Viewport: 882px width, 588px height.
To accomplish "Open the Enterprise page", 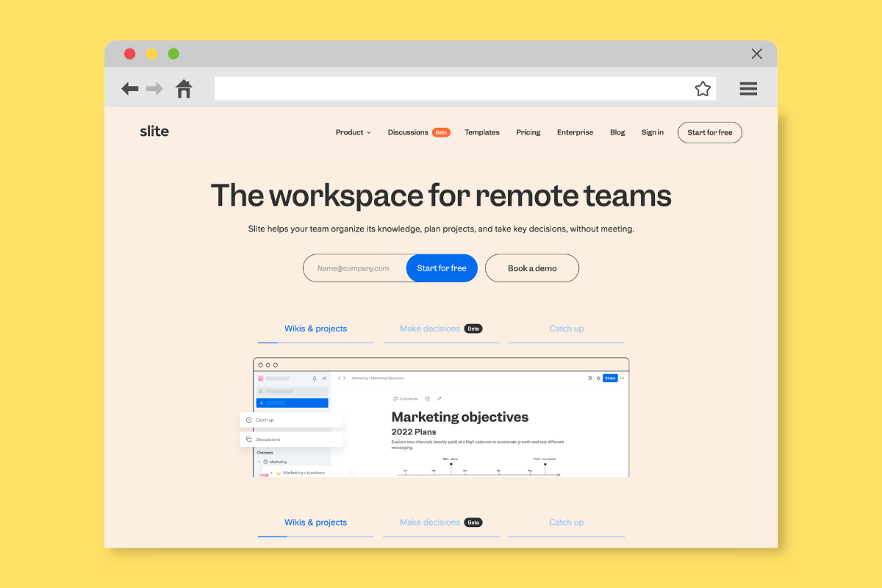I will click(x=575, y=132).
